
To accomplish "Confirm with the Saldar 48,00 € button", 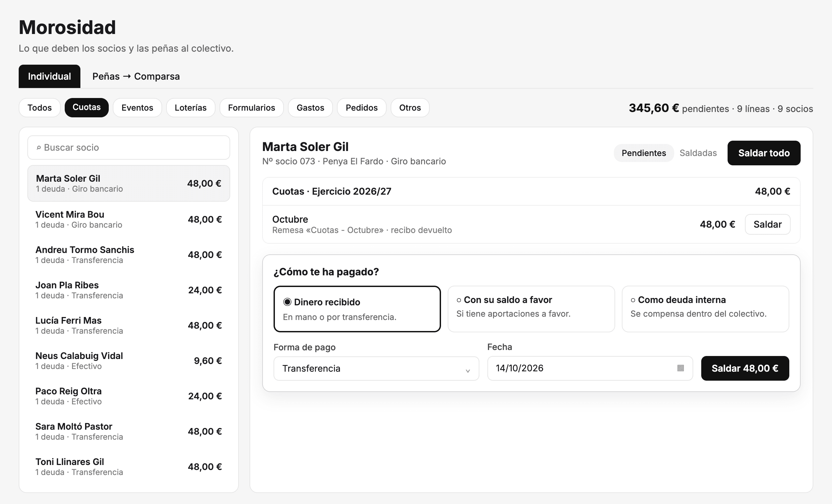I will [x=745, y=368].
